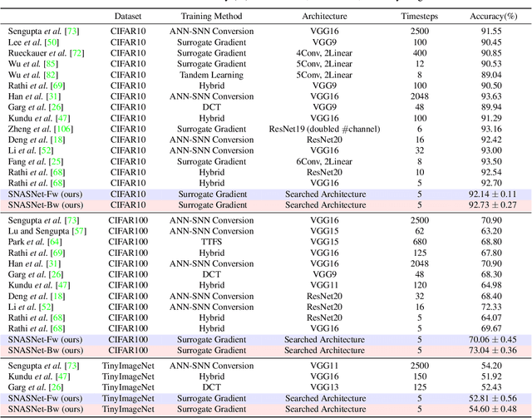Open citation 25 for Fang et al.

[55, 161]
